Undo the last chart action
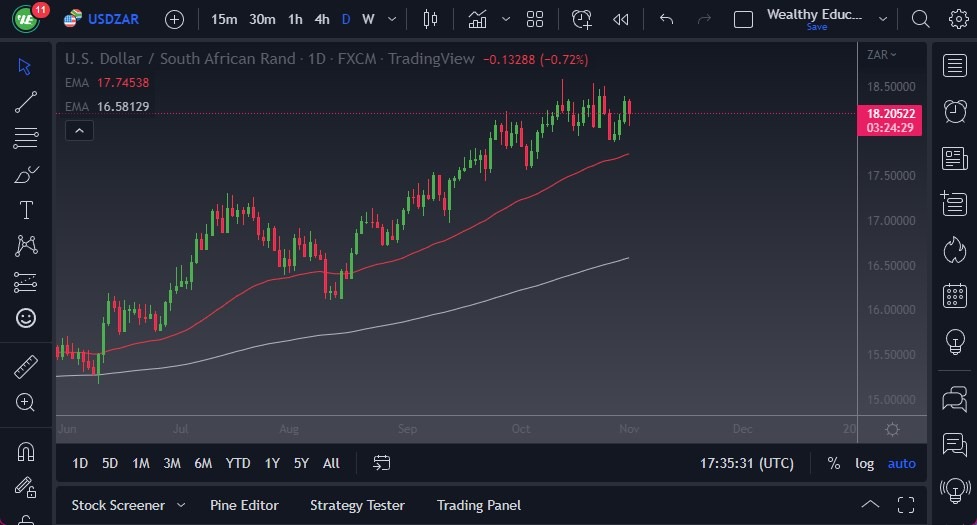This screenshot has width=977, height=525. tap(666, 19)
